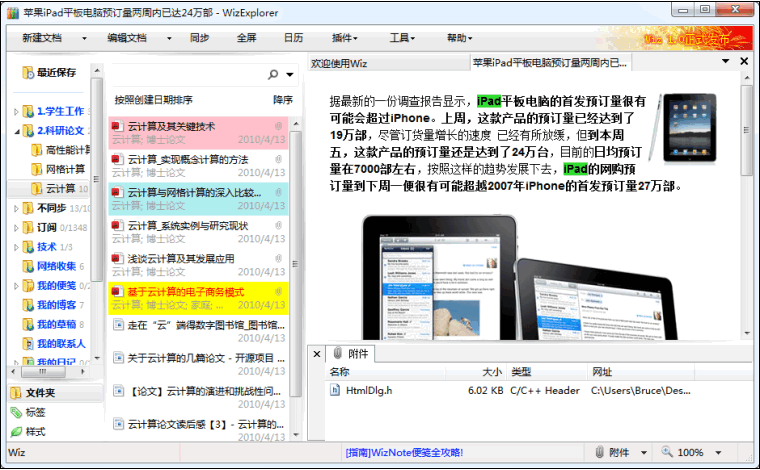Open the 插件 menu
Screen dimensions: 760x470
tap(345, 38)
